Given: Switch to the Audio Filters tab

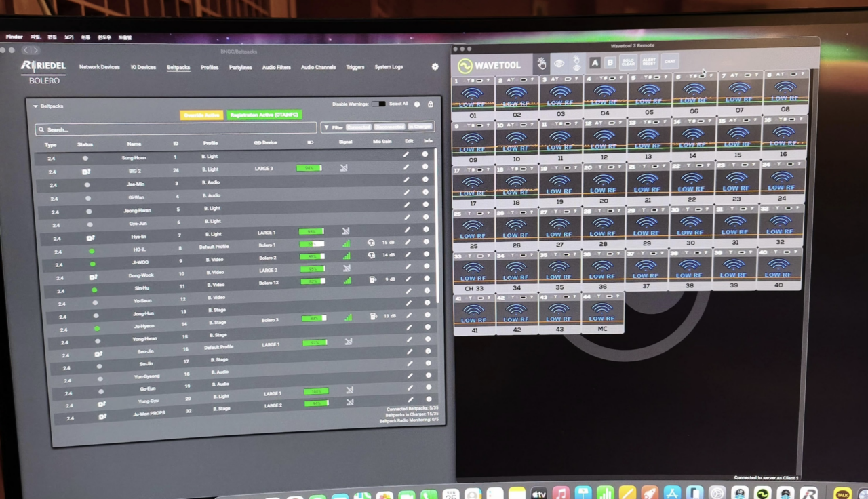Looking at the screenshot, I should coord(277,68).
